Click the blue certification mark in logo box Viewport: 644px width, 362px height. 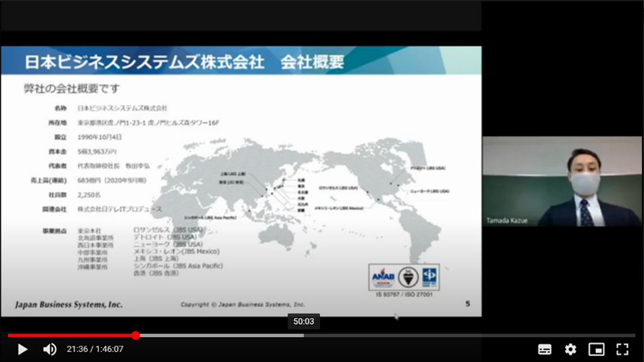pos(430,277)
